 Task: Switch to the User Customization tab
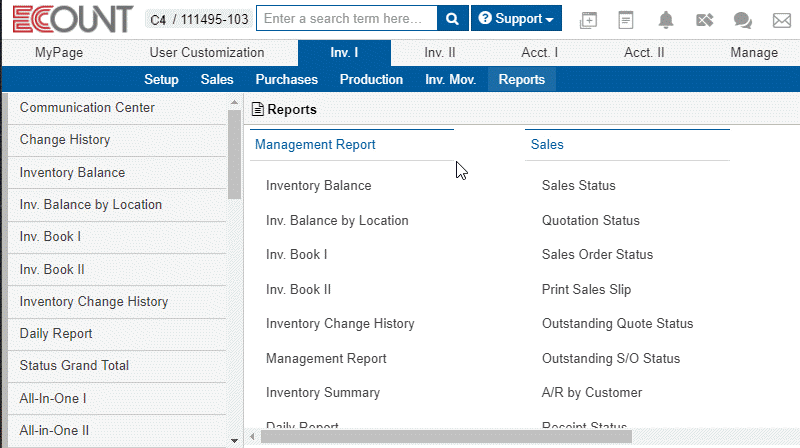click(207, 53)
